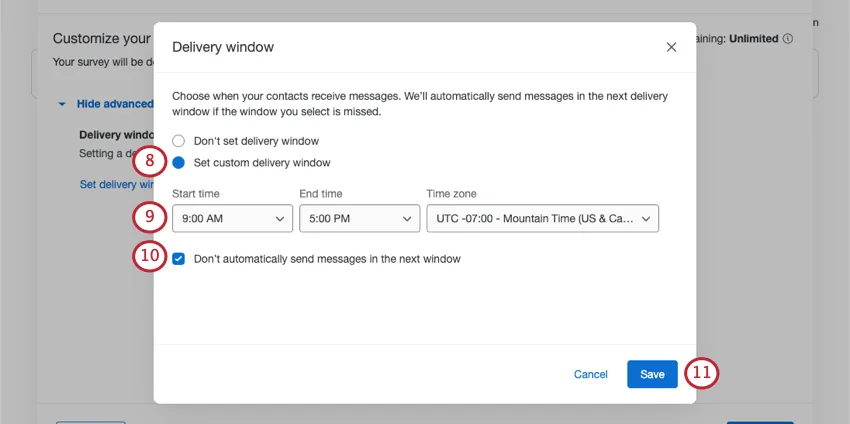The image size is (850, 424).
Task: Click the numbered step 11 marker
Action: click(x=702, y=374)
